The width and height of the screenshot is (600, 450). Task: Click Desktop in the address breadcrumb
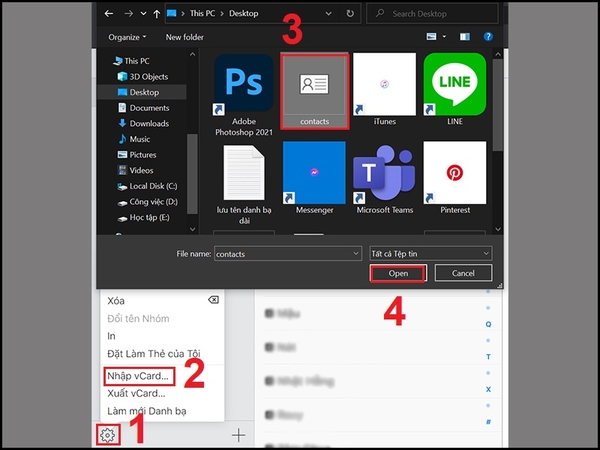pos(244,13)
